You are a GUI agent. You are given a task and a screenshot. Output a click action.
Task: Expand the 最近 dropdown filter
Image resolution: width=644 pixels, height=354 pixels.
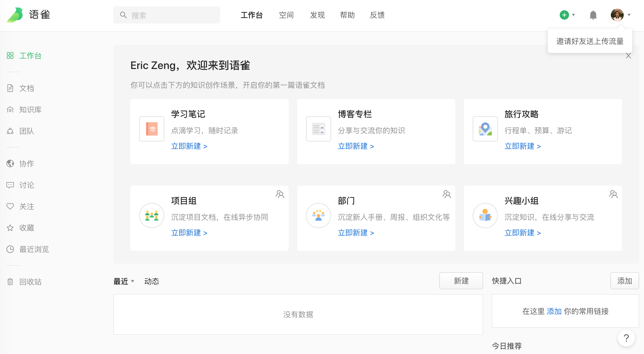tap(124, 281)
